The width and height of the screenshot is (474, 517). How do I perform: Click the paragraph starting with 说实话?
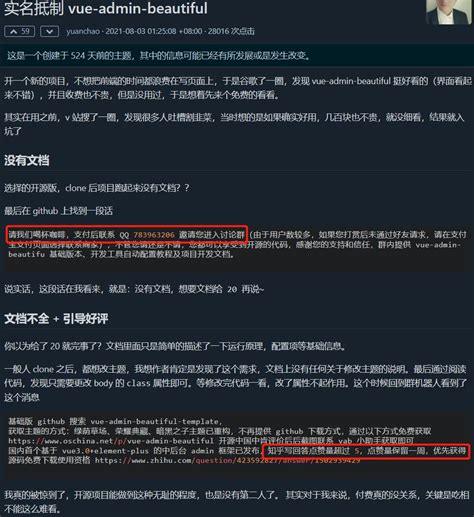[x=134, y=289]
